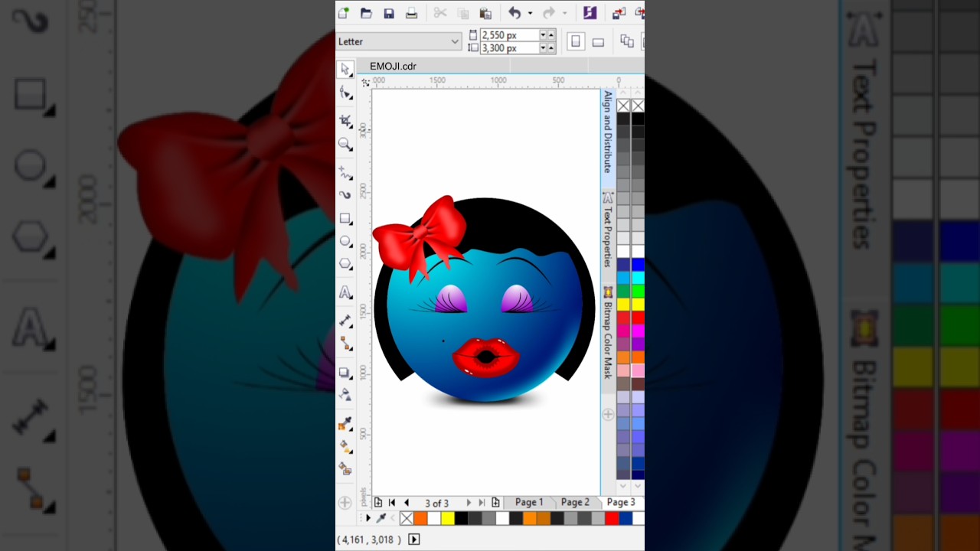Image resolution: width=980 pixels, height=551 pixels.
Task: Add a page after with right page icon
Action: (495, 503)
